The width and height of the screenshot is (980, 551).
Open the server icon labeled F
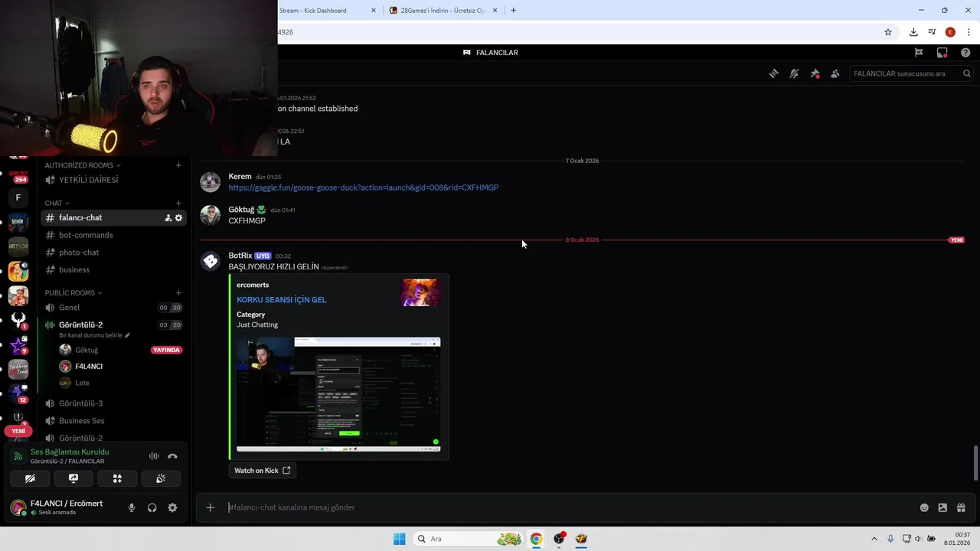[18, 197]
